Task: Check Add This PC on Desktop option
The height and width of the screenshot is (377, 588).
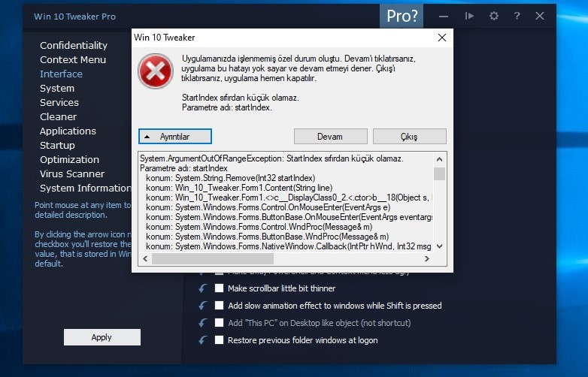Action: click(219, 322)
